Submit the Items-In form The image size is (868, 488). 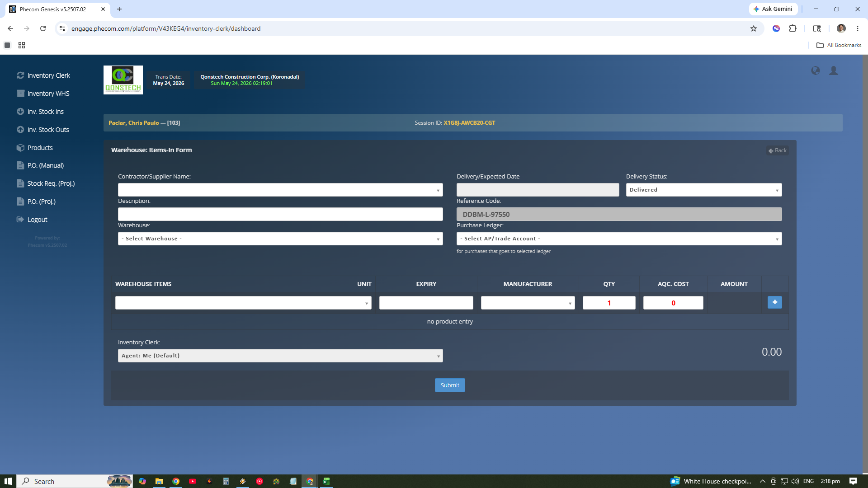[450, 385]
